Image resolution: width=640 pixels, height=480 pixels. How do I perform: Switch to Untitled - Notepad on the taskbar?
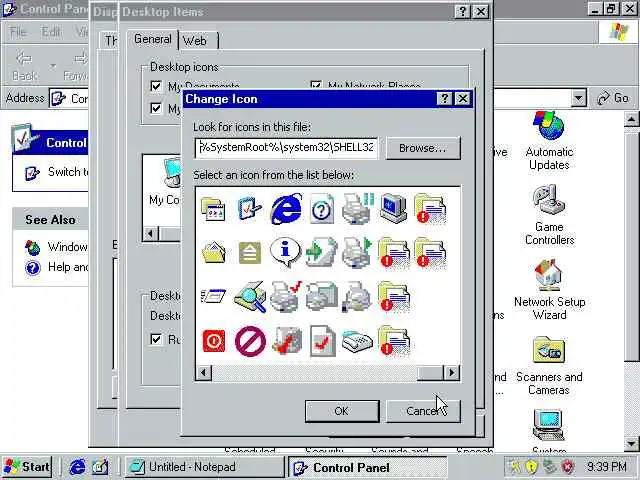pos(203,467)
